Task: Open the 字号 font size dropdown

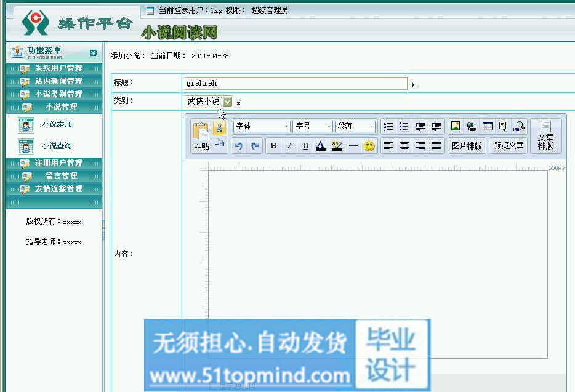Action: coord(313,127)
